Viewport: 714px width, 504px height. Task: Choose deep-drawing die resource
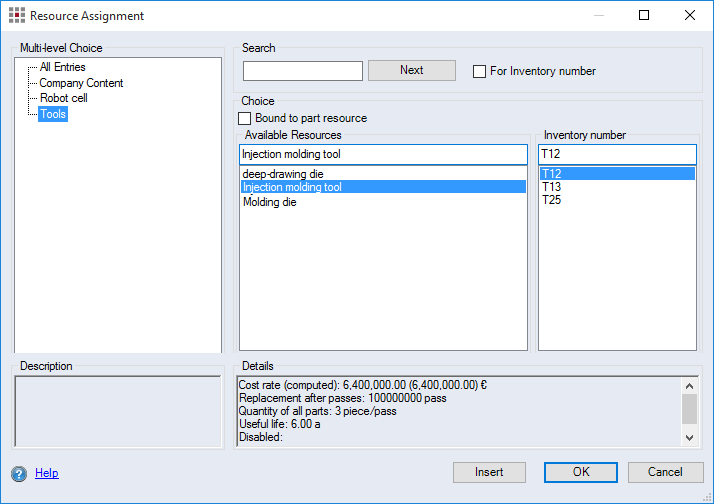tap(383, 174)
